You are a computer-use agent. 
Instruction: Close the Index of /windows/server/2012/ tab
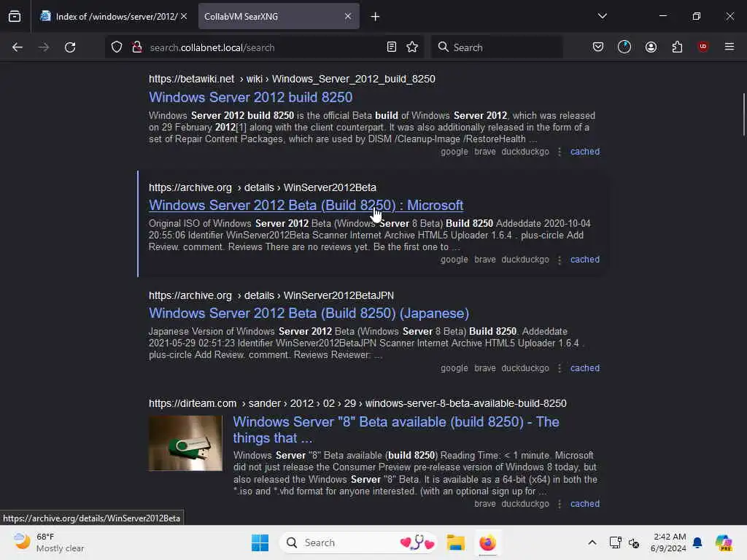tap(184, 16)
